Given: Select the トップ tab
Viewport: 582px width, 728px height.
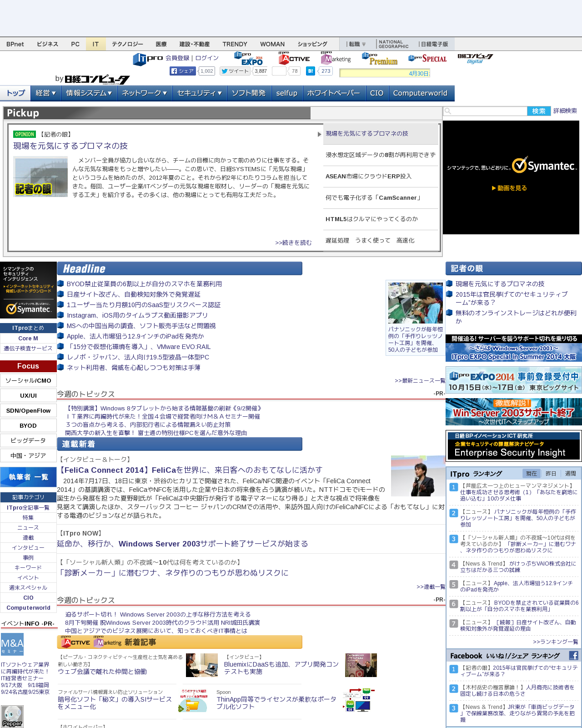Looking at the screenshot, I should (x=15, y=93).
